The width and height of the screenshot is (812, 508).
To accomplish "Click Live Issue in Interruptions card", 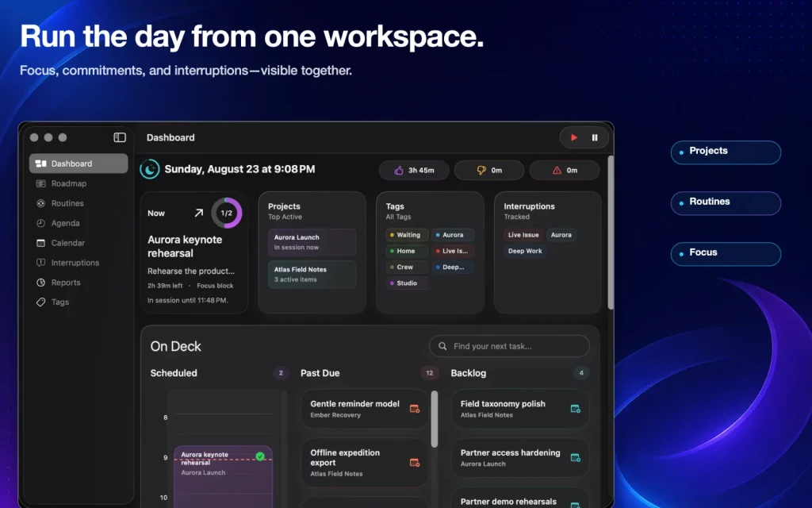I will (x=523, y=235).
